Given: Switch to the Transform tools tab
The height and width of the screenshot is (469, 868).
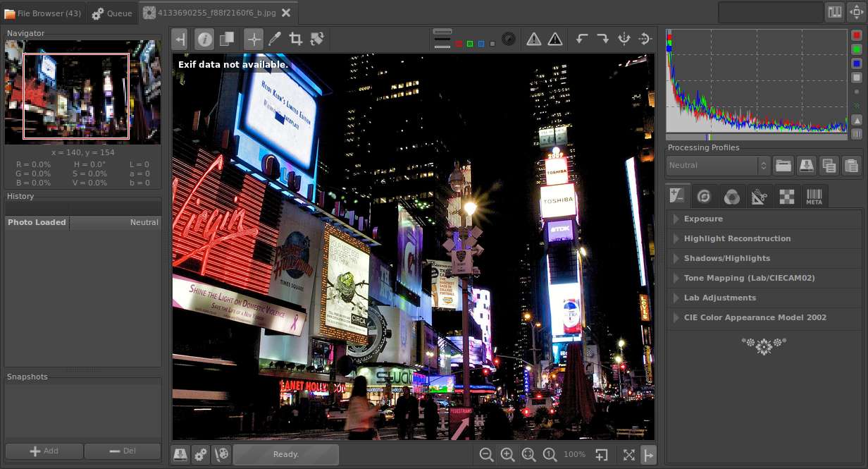Looking at the screenshot, I should pos(759,196).
